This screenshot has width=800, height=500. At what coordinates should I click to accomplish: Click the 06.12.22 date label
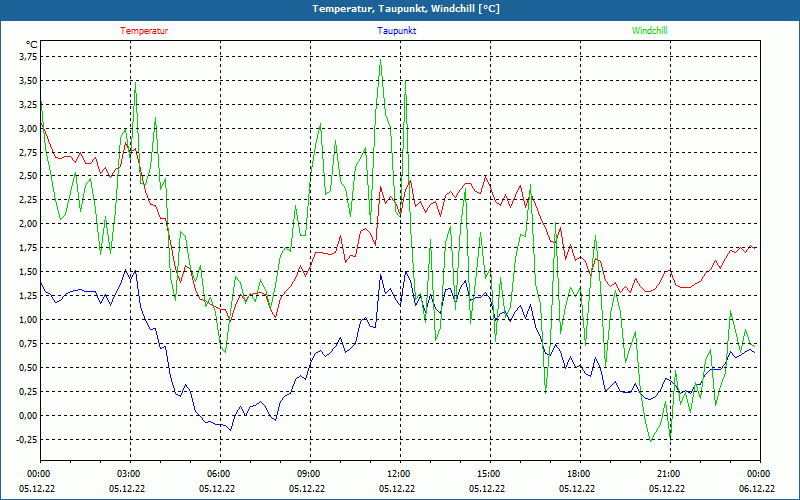pyautogui.click(x=757, y=489)
